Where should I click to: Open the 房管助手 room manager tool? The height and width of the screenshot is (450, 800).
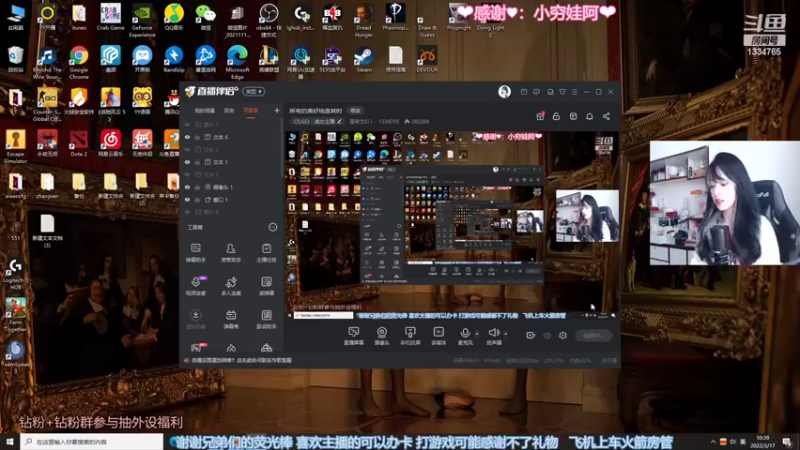231,252
